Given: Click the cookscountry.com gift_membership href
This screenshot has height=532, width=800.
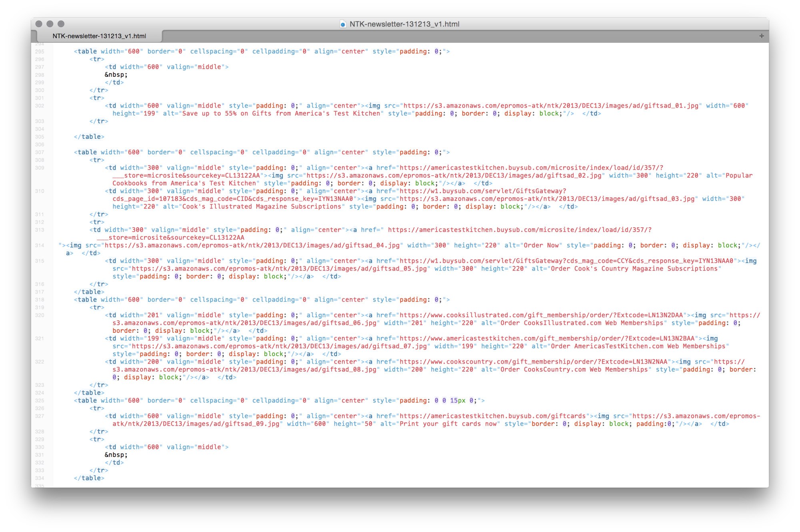Looking at the screenshot, I should pyautogui.click(x=533, y=362).
